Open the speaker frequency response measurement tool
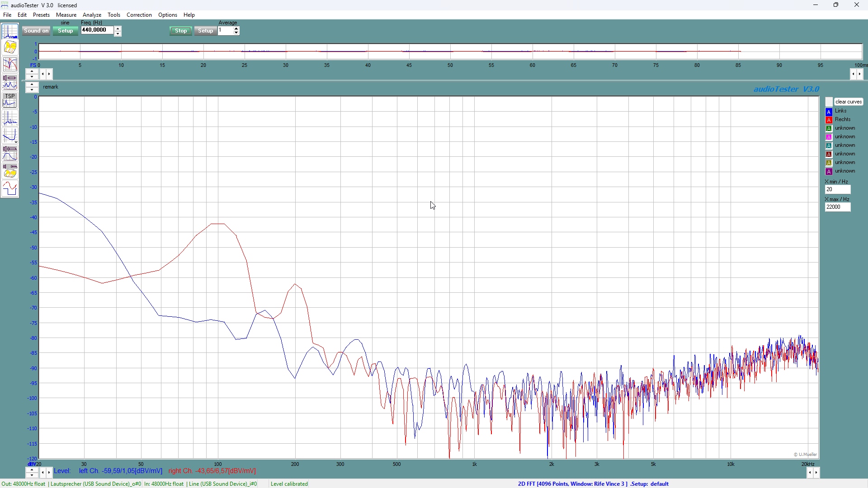The height and width of the screenshot is (488, 868). [10, 82]
